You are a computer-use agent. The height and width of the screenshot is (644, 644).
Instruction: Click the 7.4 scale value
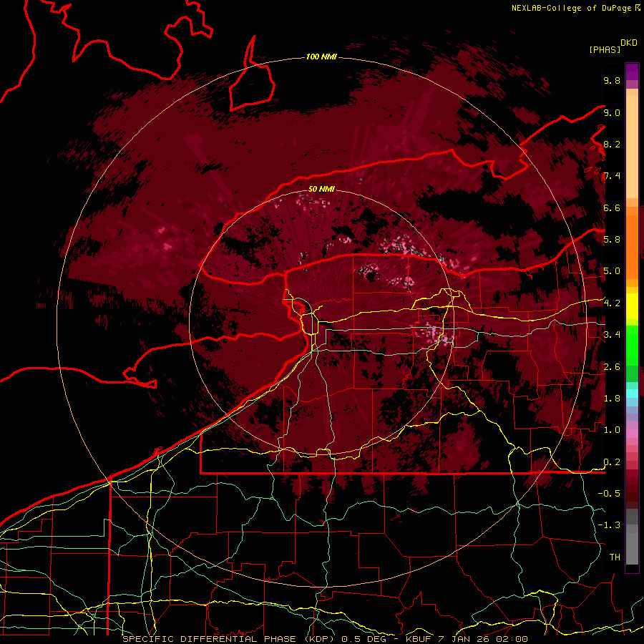pyautogui.click(x=612, y=176)
